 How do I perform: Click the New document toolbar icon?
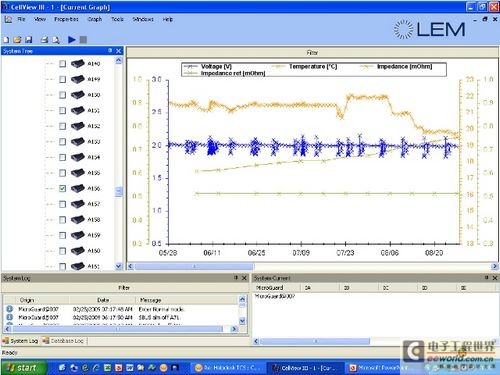click(x=6, y=40)
